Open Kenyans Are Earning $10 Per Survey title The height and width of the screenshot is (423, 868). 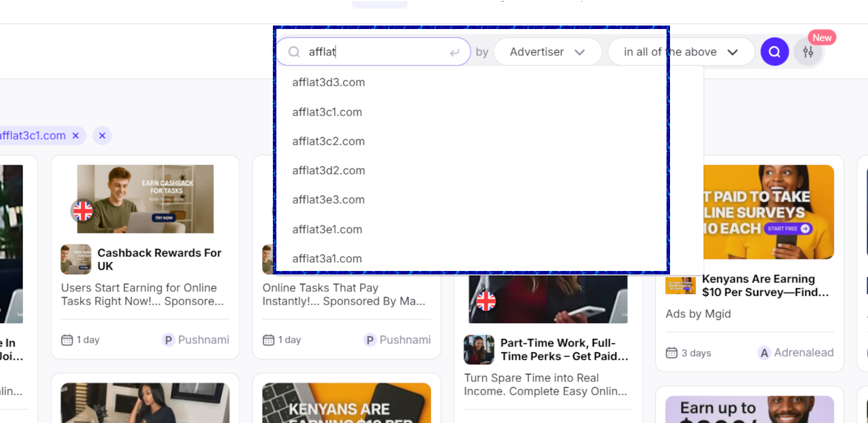(x=766, y=285)
